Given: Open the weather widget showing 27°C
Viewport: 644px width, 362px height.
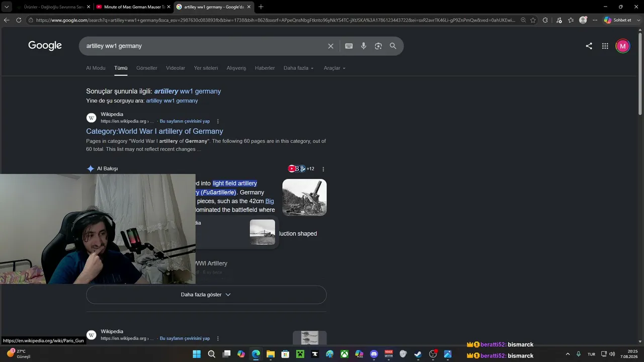Looking at the screenshot, I should tap(19, 354).
